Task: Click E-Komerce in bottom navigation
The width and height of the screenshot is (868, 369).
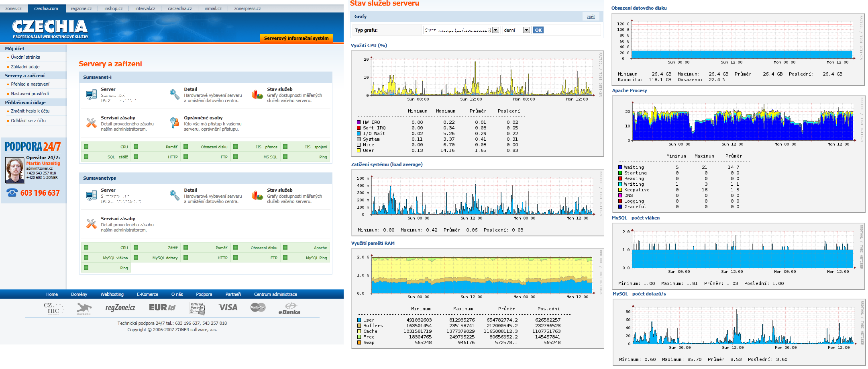Action: click(147, 294)
